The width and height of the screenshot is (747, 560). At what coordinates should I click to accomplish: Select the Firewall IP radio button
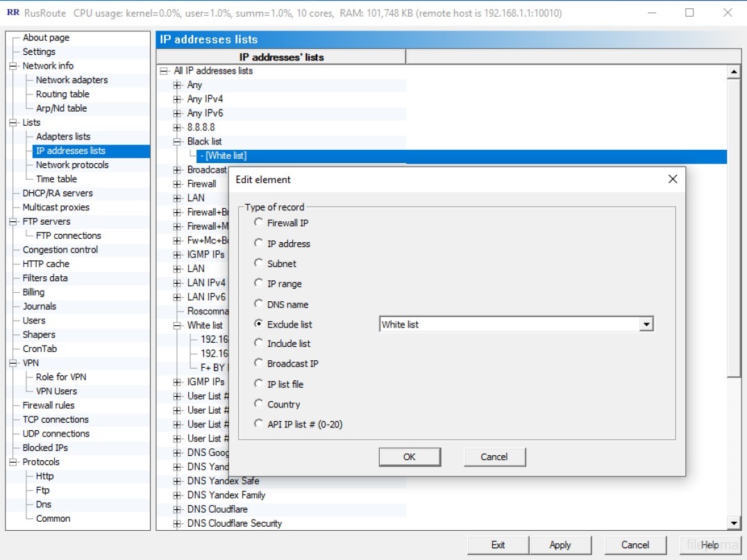click(259, 223)
